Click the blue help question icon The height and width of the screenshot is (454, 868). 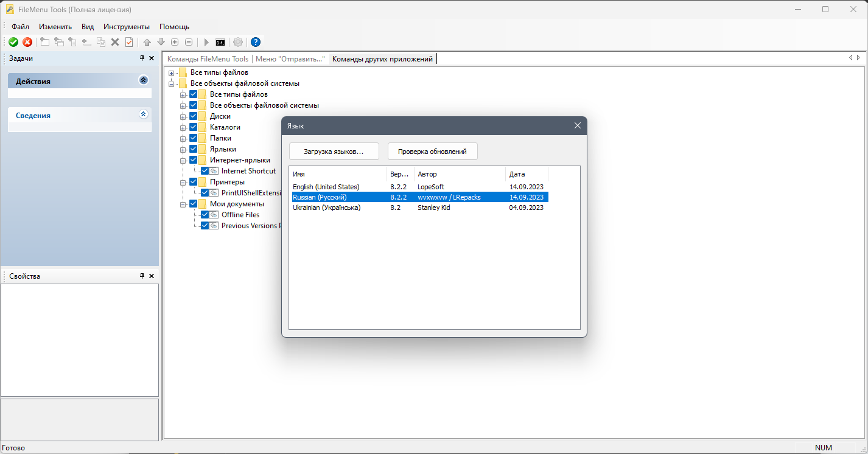[256, 42]
